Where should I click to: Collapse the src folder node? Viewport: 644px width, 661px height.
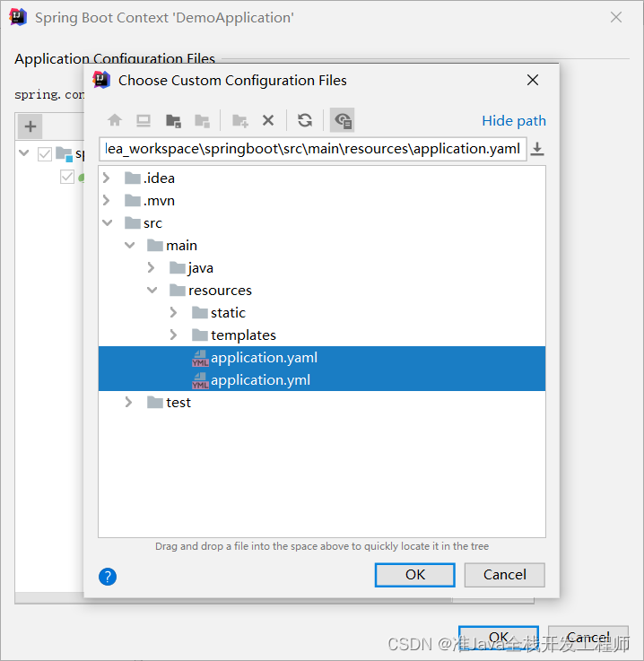108,222
